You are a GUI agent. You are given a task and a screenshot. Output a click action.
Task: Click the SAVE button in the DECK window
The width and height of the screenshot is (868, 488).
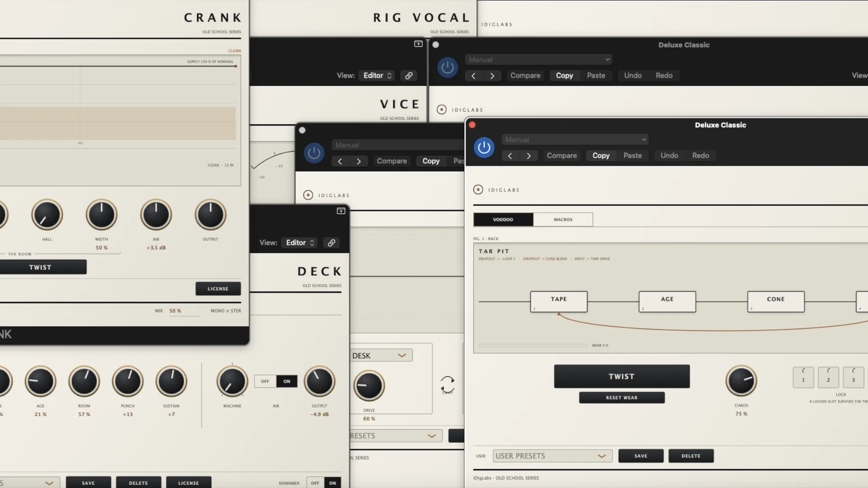click(x=88, y=483)
